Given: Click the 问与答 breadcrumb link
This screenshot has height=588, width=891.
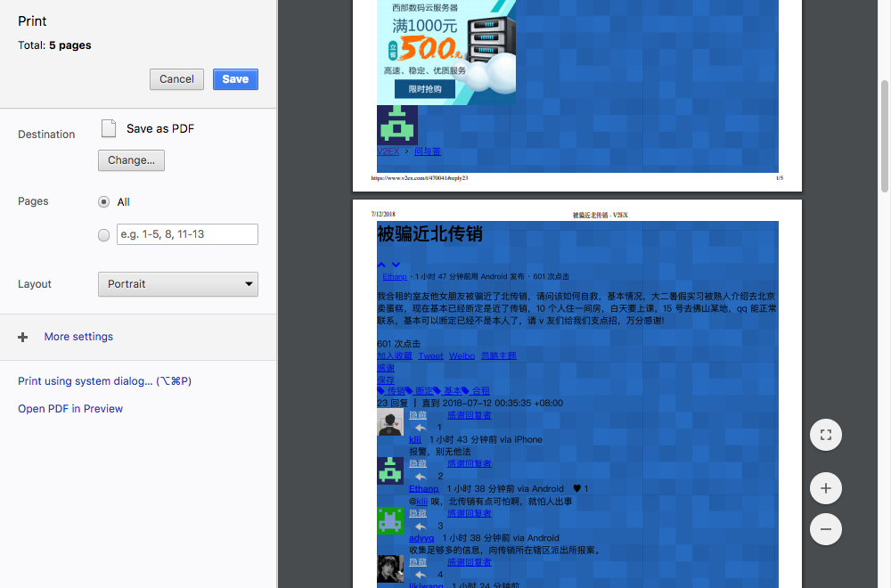Looking at the screenshot, I should [428, 151].
